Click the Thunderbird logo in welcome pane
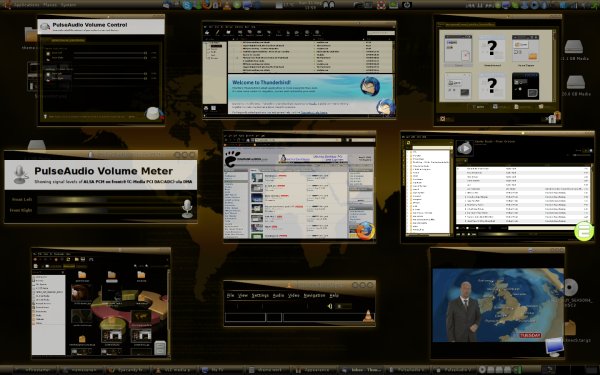The image size is (600, 375). coord(370,86)
